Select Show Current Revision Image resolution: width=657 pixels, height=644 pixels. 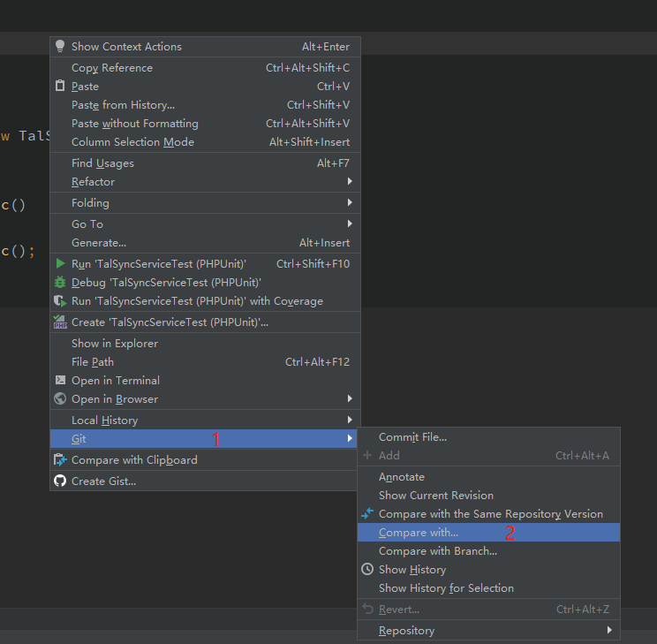pos(488,496)
